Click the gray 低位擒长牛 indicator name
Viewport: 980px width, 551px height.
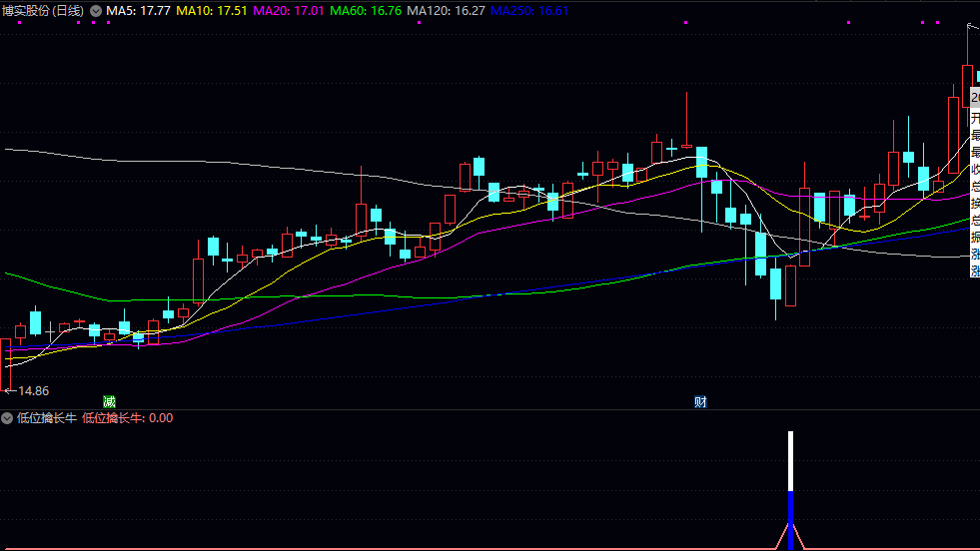point(46,418)
